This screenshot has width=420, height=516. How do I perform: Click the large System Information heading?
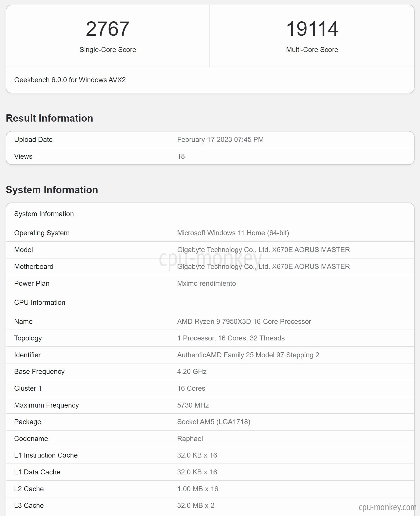52,190
